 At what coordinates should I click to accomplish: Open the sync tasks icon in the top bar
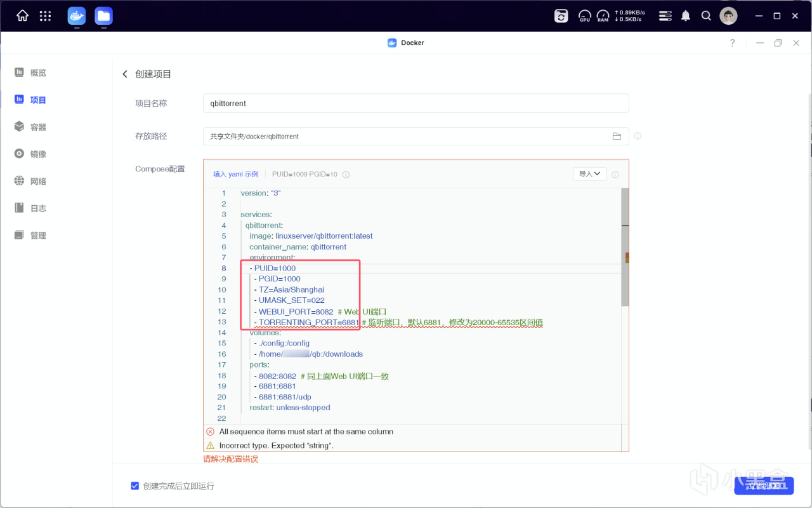561,16
